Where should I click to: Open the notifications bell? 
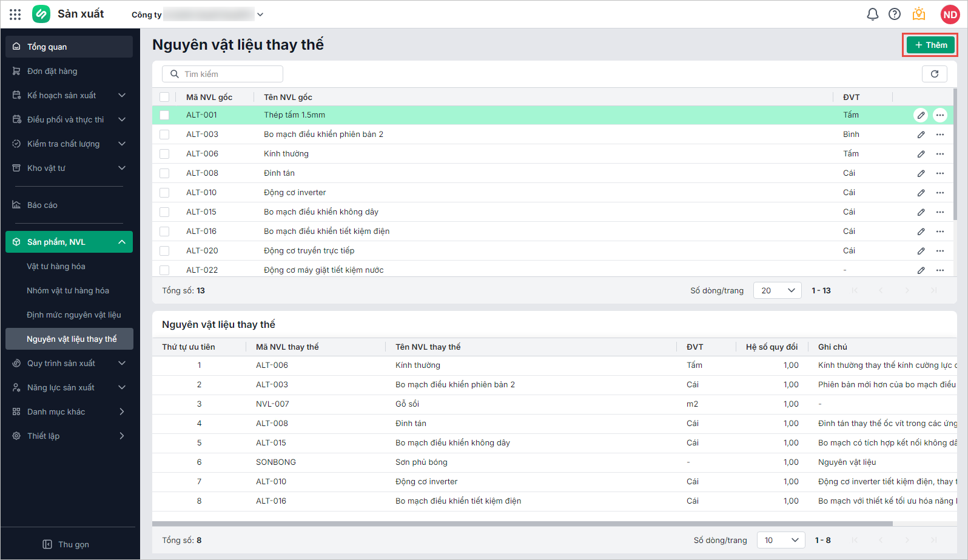(x=872, y=14)
